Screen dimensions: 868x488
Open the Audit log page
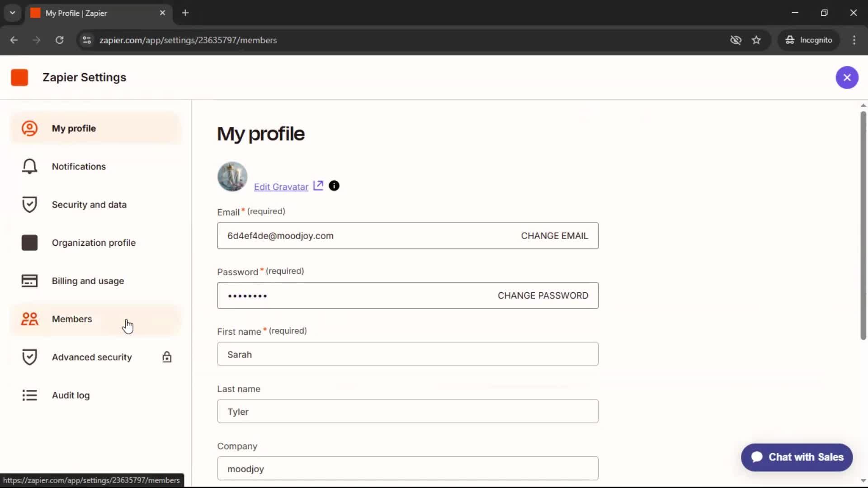tap(95, 395)
